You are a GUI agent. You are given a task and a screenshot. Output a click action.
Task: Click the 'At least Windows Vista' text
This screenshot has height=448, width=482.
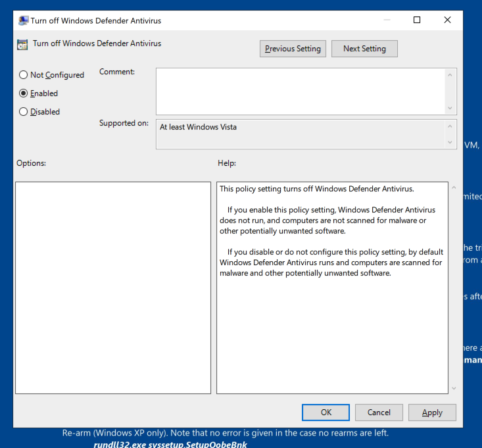(x=198, y=127)
